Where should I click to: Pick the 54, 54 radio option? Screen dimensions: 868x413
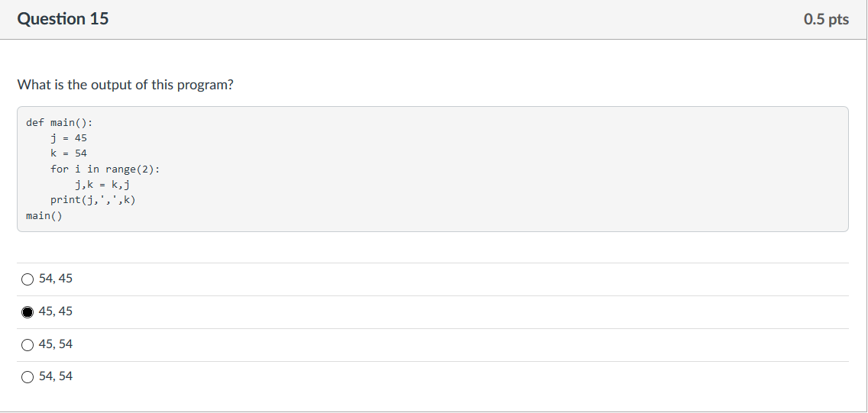click(x=28, y=377)
